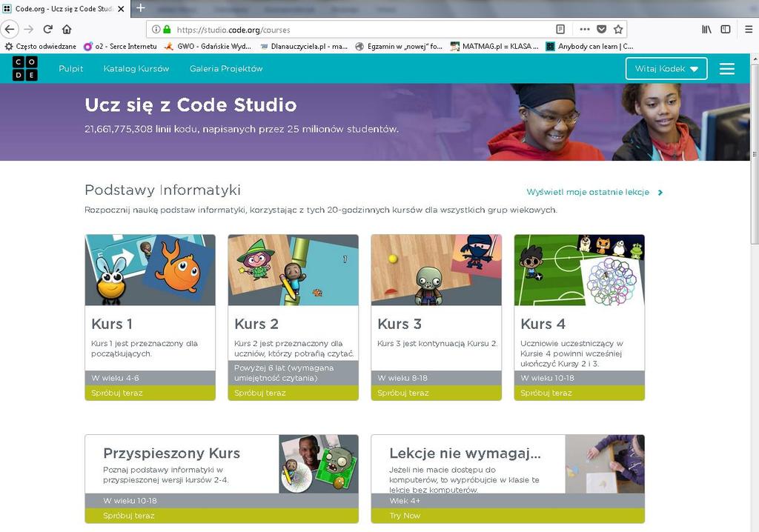The image size is (759, 532).
Task: Click the 'Podstawy Informatyki' heading
Action: [162, 190]
